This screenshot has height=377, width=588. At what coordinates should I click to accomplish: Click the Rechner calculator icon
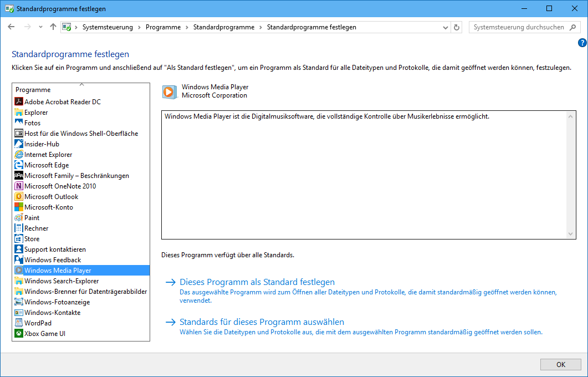[x=19, y=228]
